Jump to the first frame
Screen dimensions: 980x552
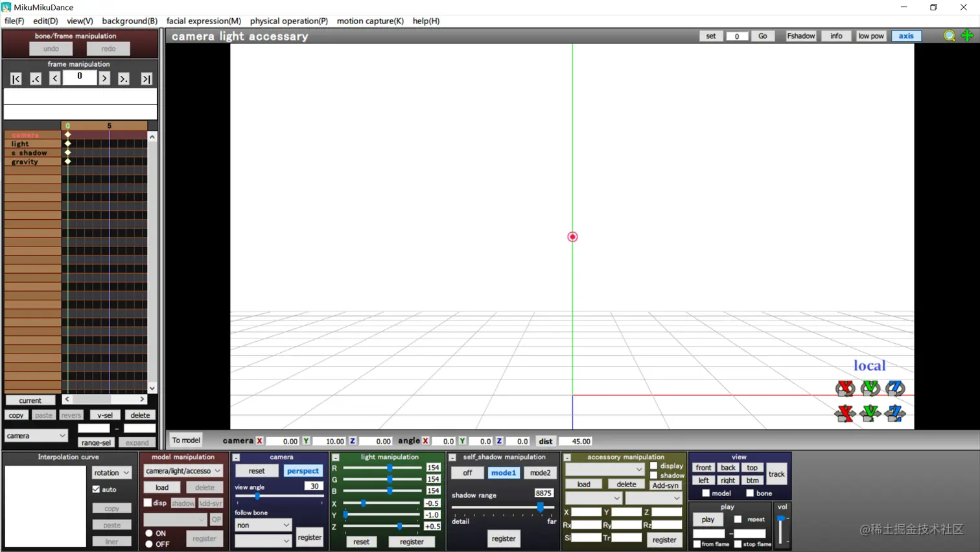click(x=16, y=79)
